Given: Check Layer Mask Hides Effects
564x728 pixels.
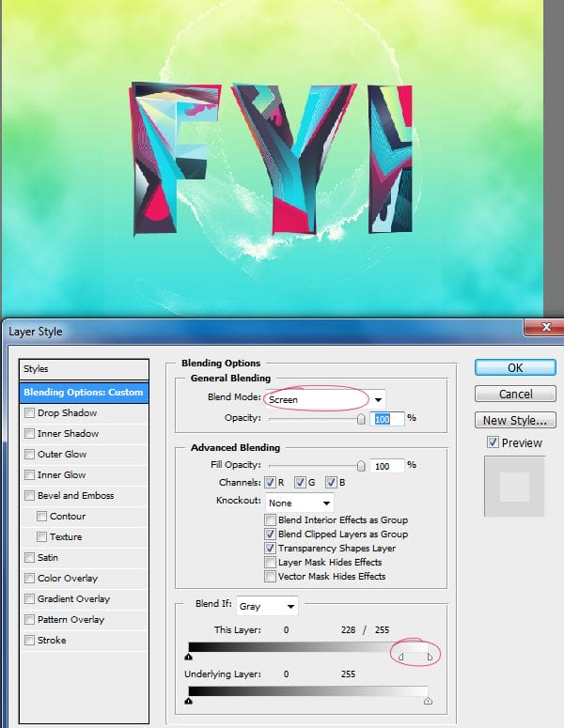Looking at the screenshot, I should click(x=270, y=563).
